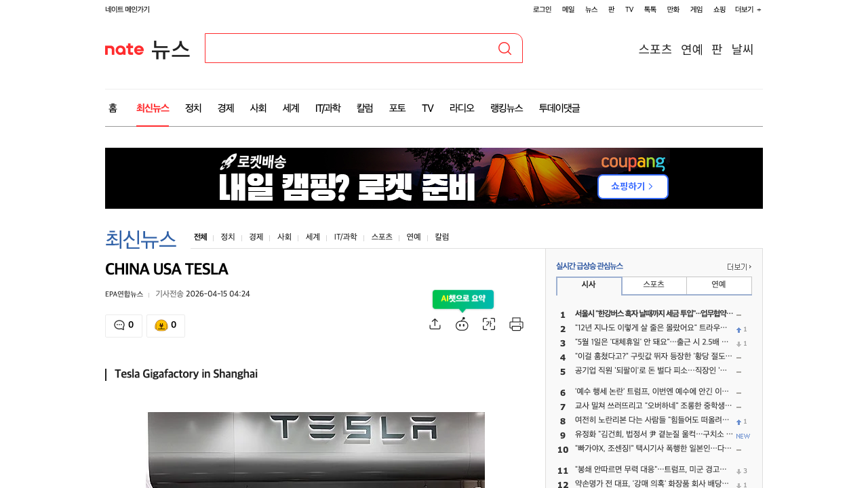Image resolution: width=868 pixels, height=488 pixels.
Task: Click 날씨 link beside search box
Action: tap(743, 49)
